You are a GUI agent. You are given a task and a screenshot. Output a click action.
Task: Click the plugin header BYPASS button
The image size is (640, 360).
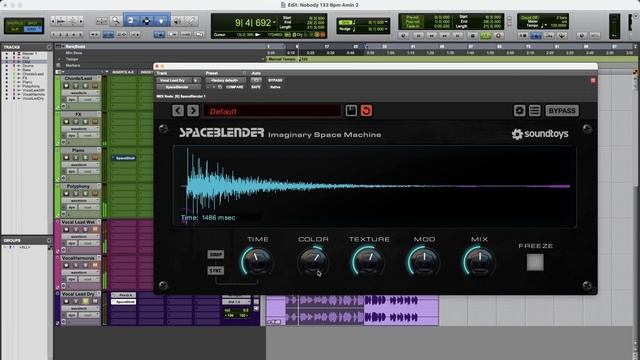(x=276, y=80)
